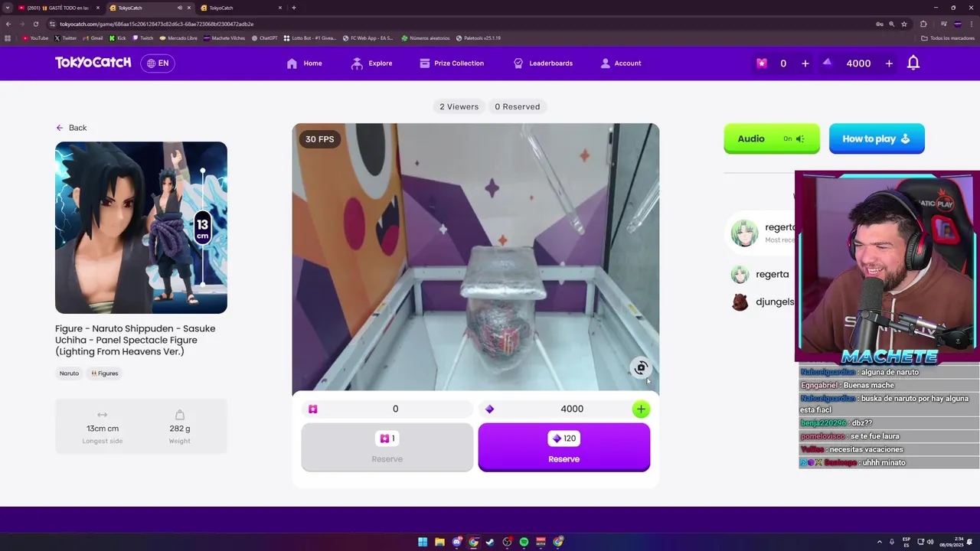Open YouTube bookmark

(35, 38)
